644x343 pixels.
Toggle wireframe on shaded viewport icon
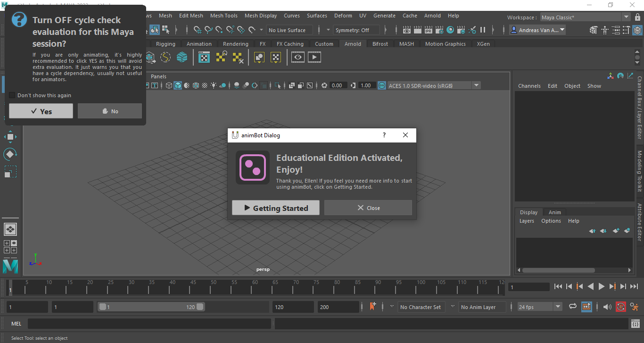pos(196,85)
